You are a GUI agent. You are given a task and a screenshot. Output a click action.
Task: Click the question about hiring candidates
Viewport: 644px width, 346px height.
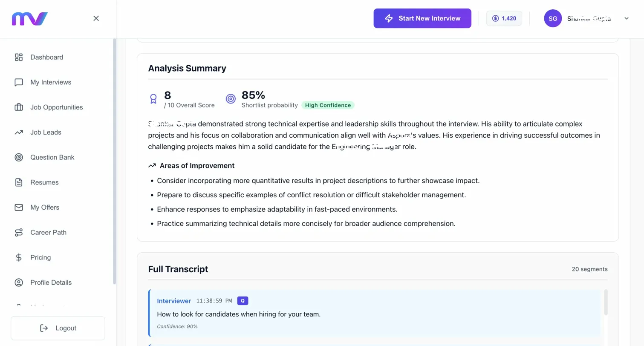[x=239, y=314]
